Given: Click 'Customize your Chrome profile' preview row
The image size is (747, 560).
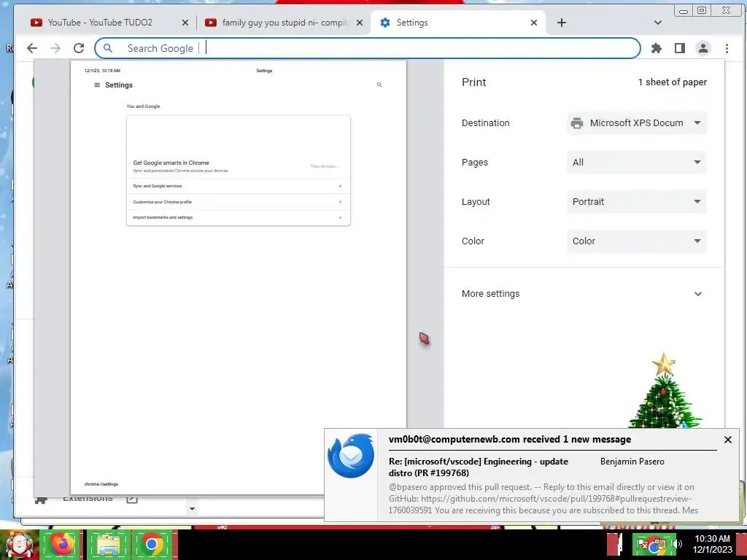Looking at the screenshot, I should pos(239,202).
